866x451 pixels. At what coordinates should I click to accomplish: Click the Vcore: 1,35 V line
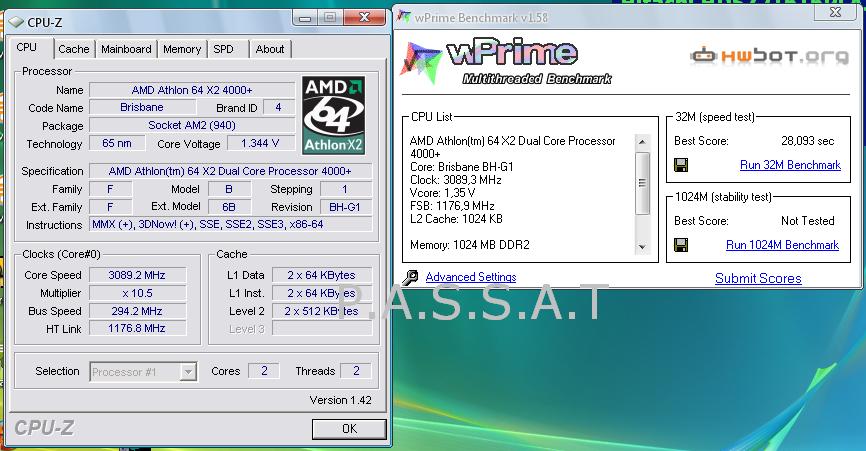click(442, 193)
